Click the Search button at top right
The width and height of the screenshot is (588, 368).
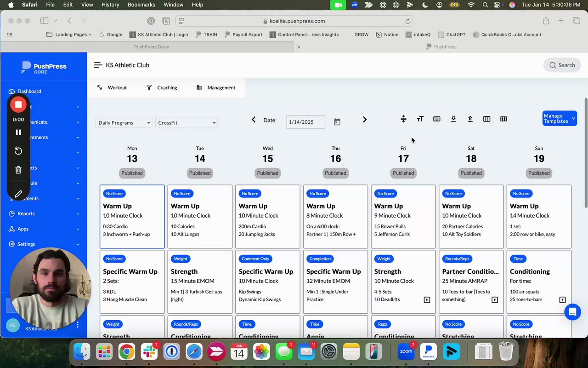click(x=562, y=65)
